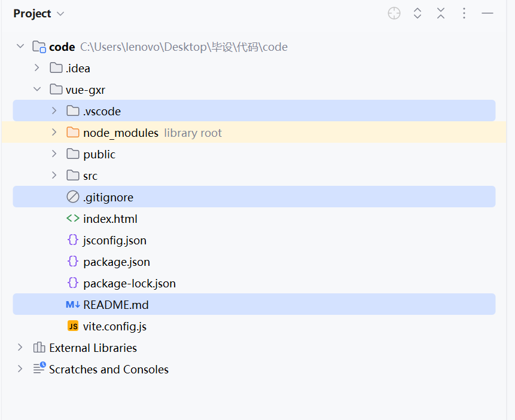The height and width of the screenshot is (420, 515).
Task: Collapse the vue-gxr folder
Action: tap(37, 90)
